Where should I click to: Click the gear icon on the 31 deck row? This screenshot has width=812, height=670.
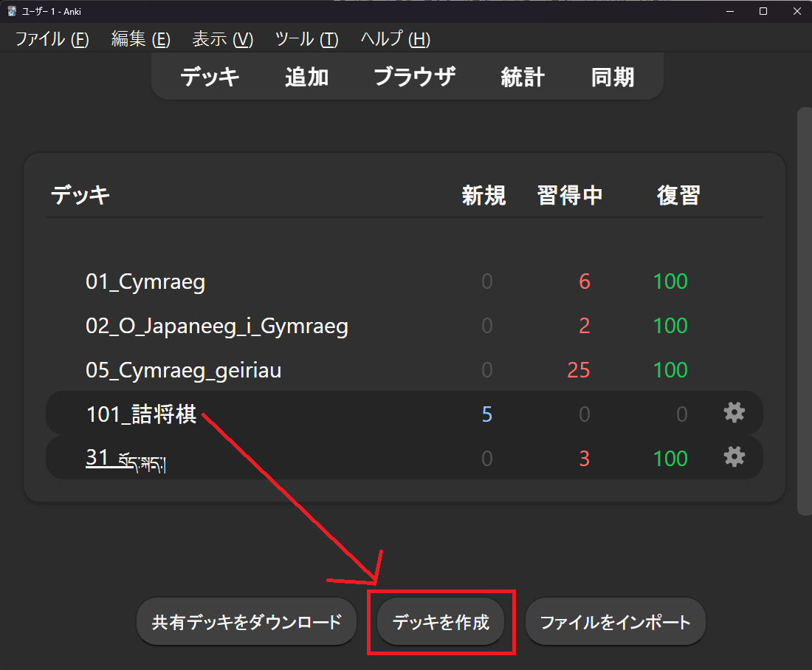point(734,457)
